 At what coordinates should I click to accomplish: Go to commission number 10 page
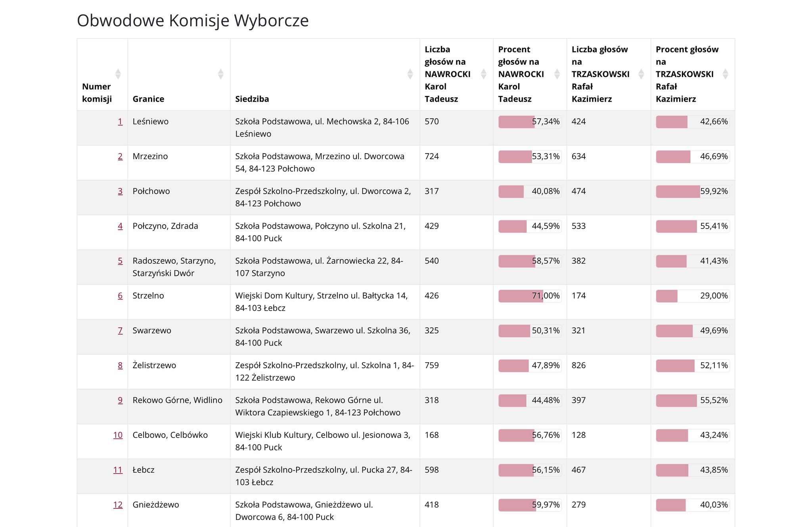click(x=118, y=435)
